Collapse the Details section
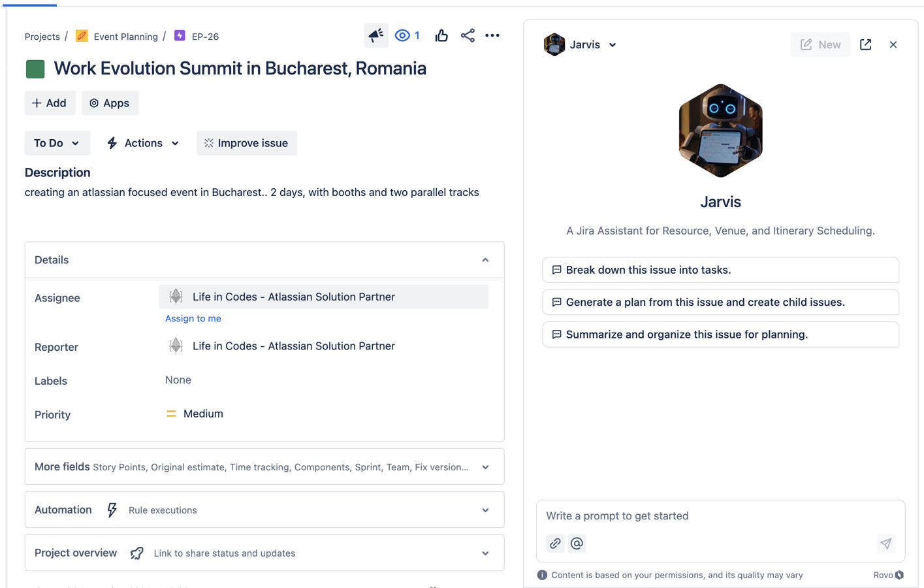Viewport: 924px width, 588px height. click(485, 259)
